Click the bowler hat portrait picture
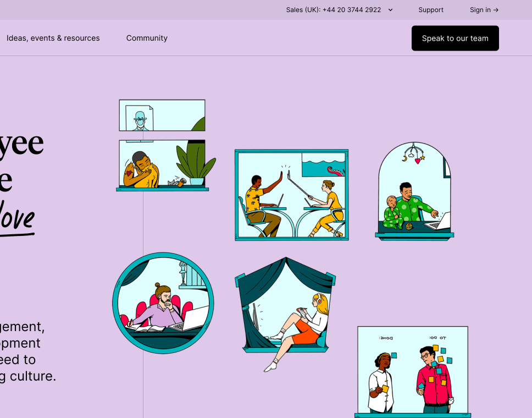This screenshot has height=418, width=532. point(140,118)
